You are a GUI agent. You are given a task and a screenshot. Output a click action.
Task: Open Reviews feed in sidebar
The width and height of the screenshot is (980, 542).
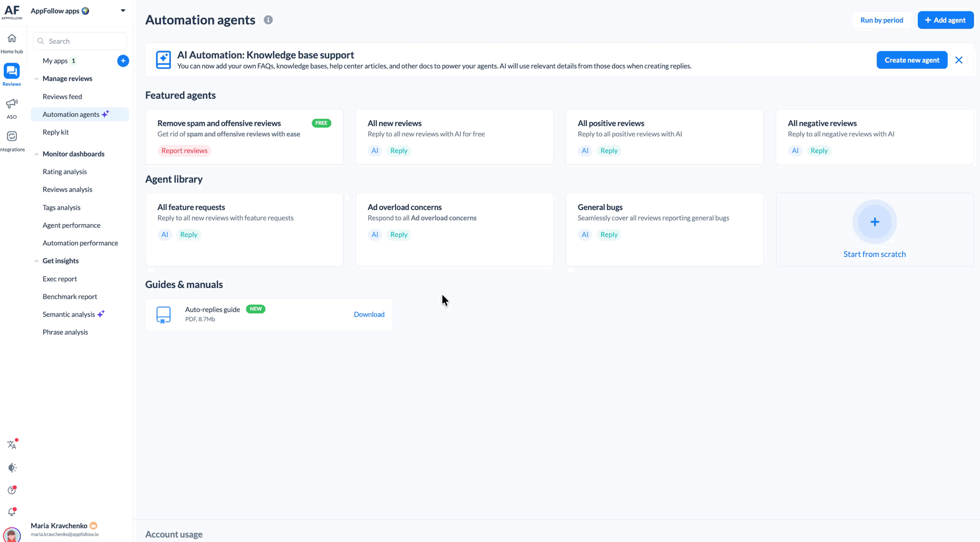(62, 97)
